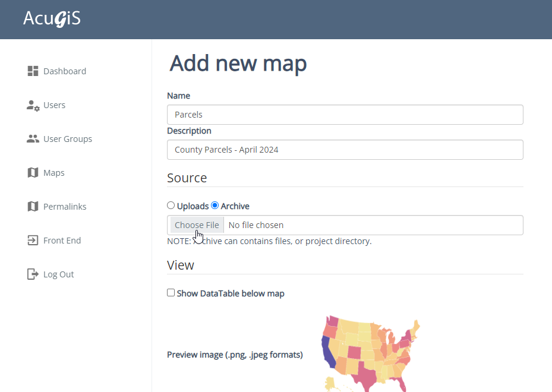The height and width of the screenshot is (392, 552).
Task: Click the User Groups people icon
Action: coord(33,139)
